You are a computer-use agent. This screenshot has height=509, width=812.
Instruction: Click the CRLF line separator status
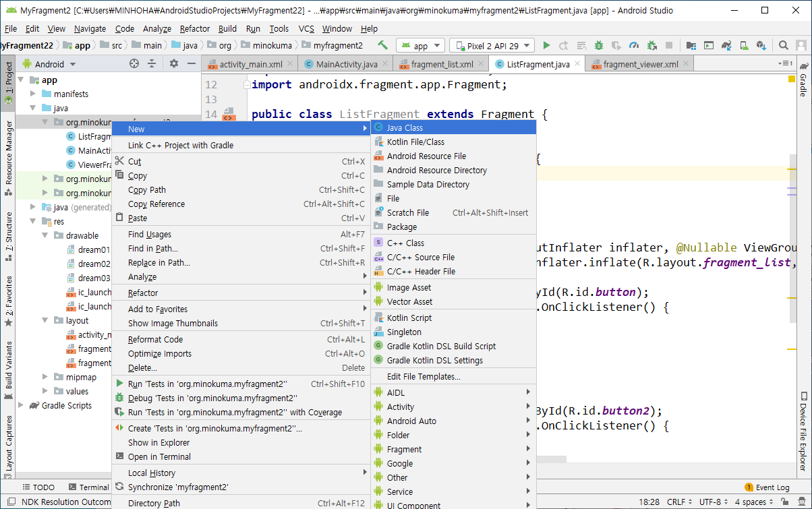tap(679, 502)
